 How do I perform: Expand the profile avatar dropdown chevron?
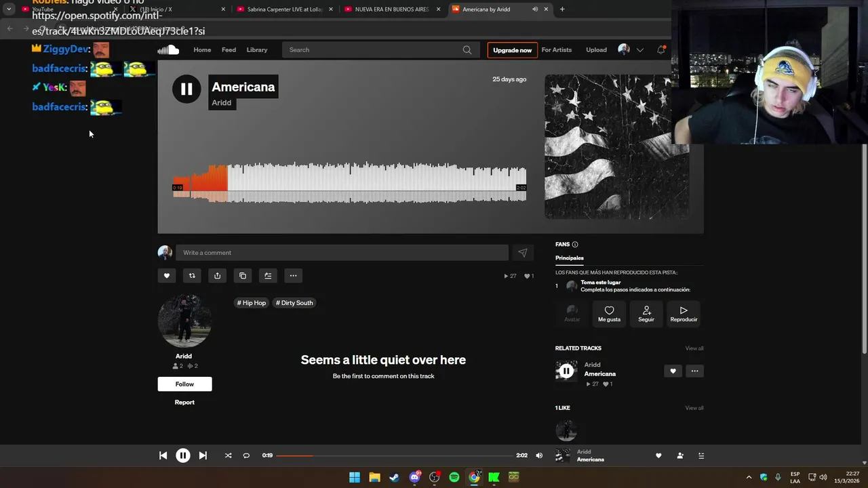[x=639, y=50]
